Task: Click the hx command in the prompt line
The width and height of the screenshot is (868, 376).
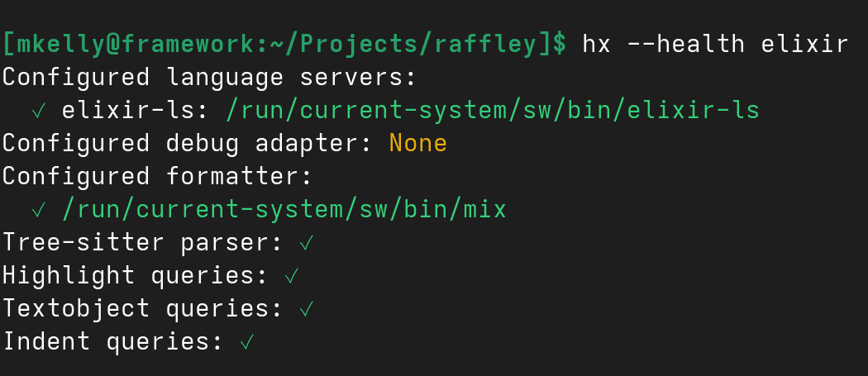Action: (x=596, y=43)
